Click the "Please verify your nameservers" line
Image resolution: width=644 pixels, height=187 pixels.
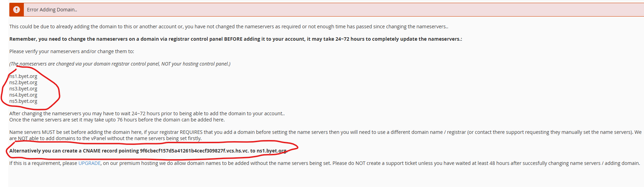(x=72, y=51)
